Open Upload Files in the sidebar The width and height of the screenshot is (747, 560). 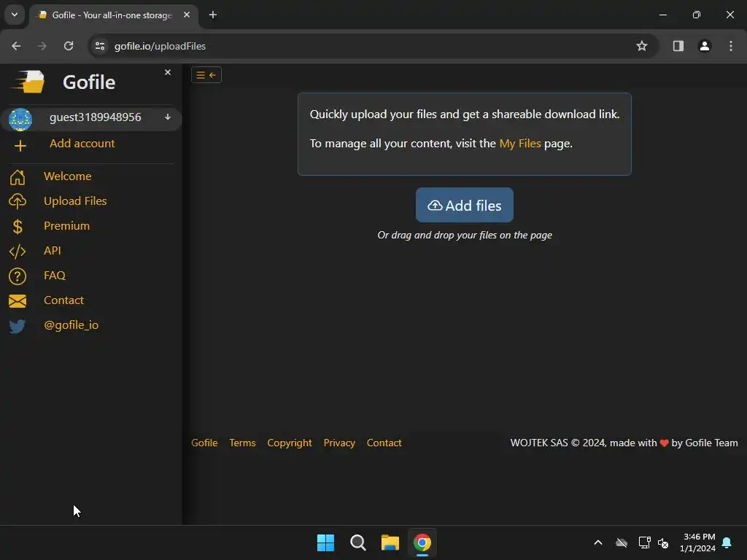tap(75, 201)
